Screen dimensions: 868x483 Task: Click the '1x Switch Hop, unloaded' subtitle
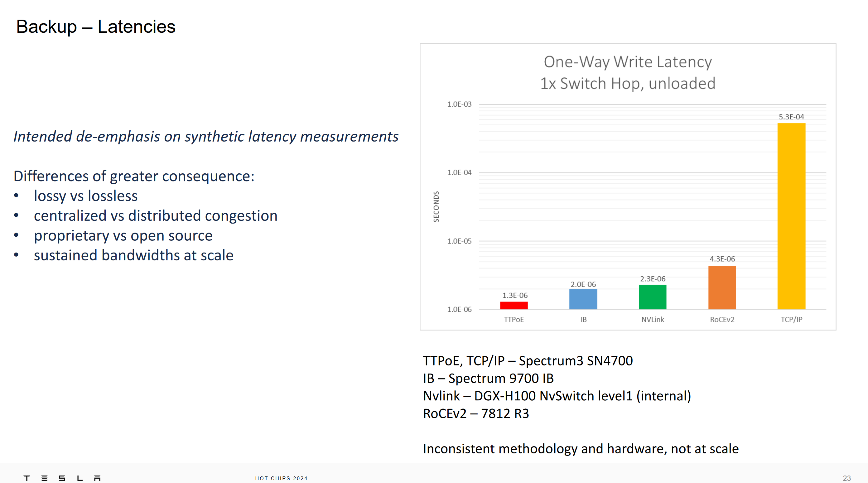point(628,84)
